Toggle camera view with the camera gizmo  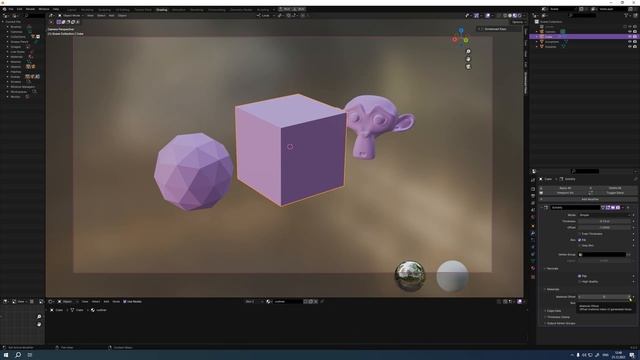pos(468,66)
